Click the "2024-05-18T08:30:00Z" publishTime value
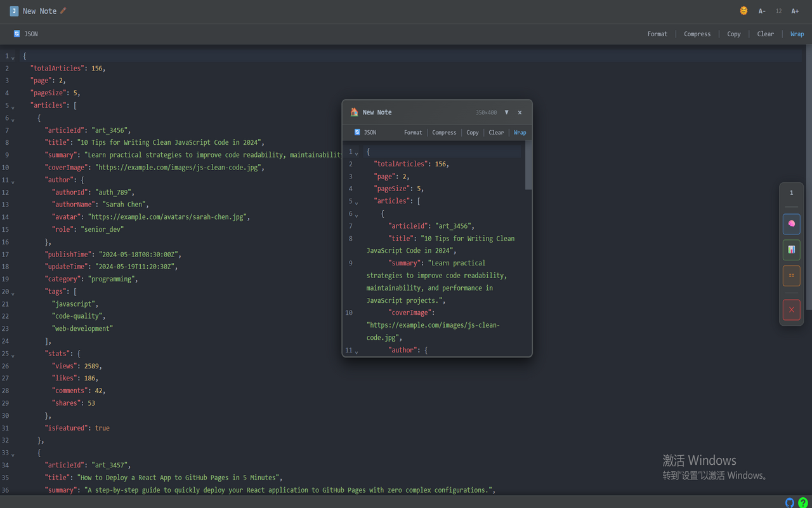 140,254
